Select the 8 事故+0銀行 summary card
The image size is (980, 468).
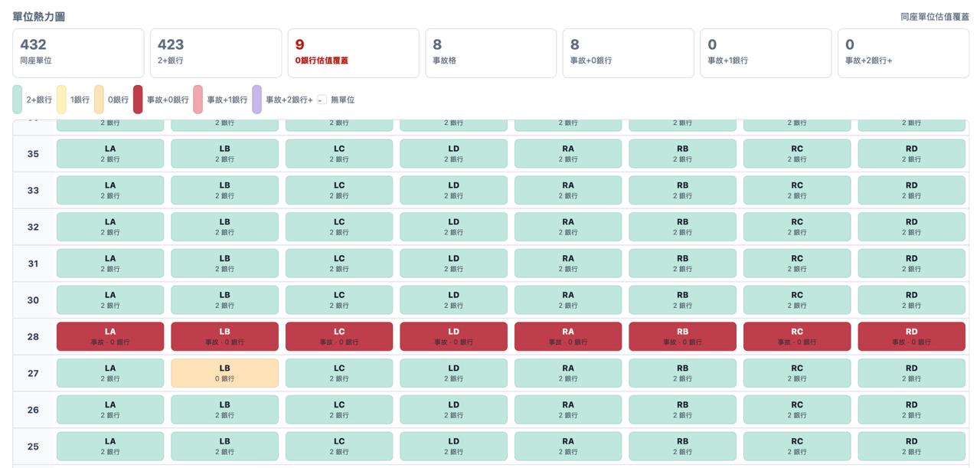[x=629, y=54]
